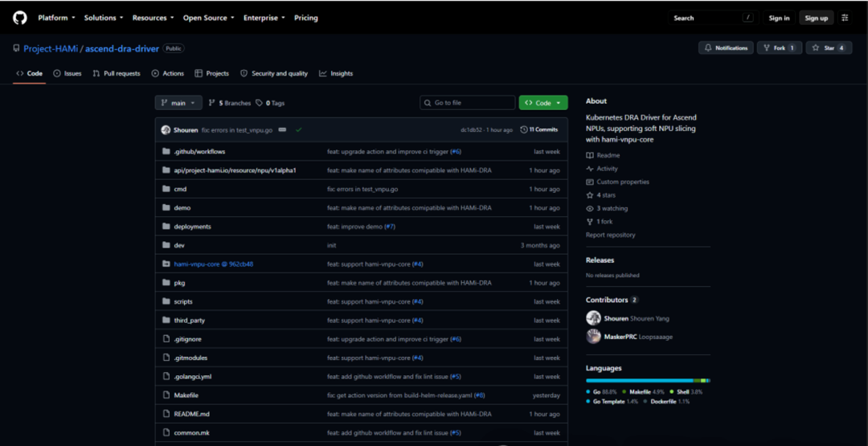Open the .gitmodules file
868x446 pixels.
tap(190, 358)
